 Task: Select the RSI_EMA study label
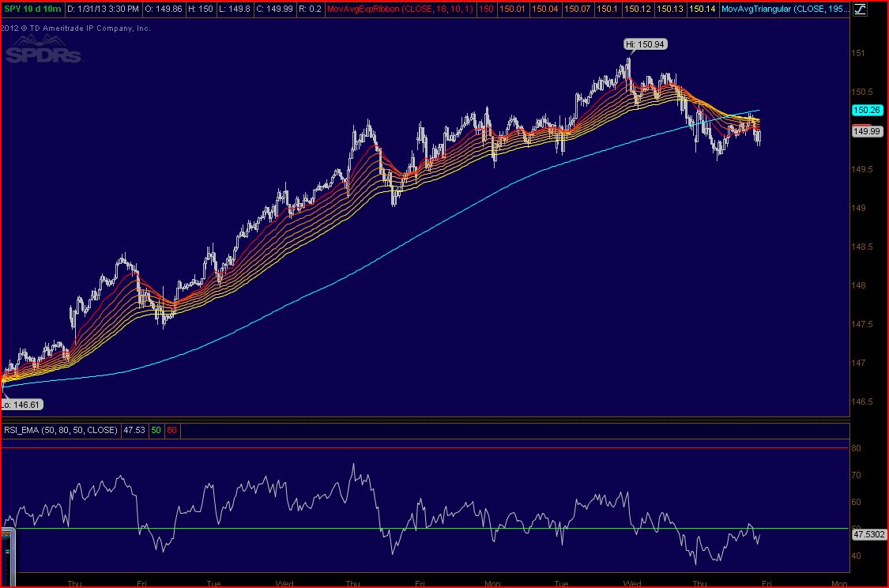61,430
